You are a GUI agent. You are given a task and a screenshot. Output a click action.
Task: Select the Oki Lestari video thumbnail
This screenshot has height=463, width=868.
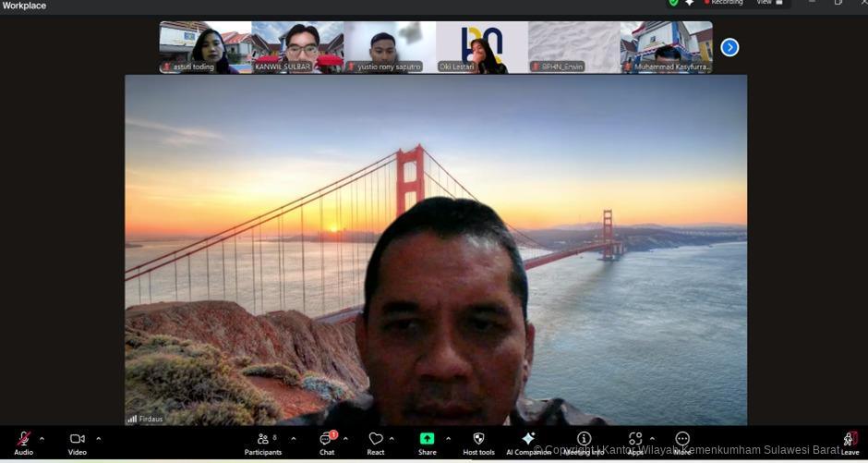coord(482,47)
